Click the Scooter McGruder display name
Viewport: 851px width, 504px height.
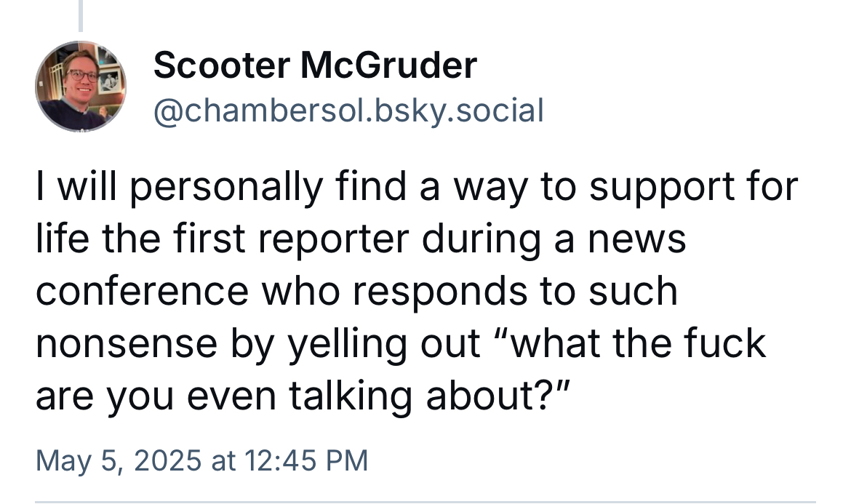(315, 67)
